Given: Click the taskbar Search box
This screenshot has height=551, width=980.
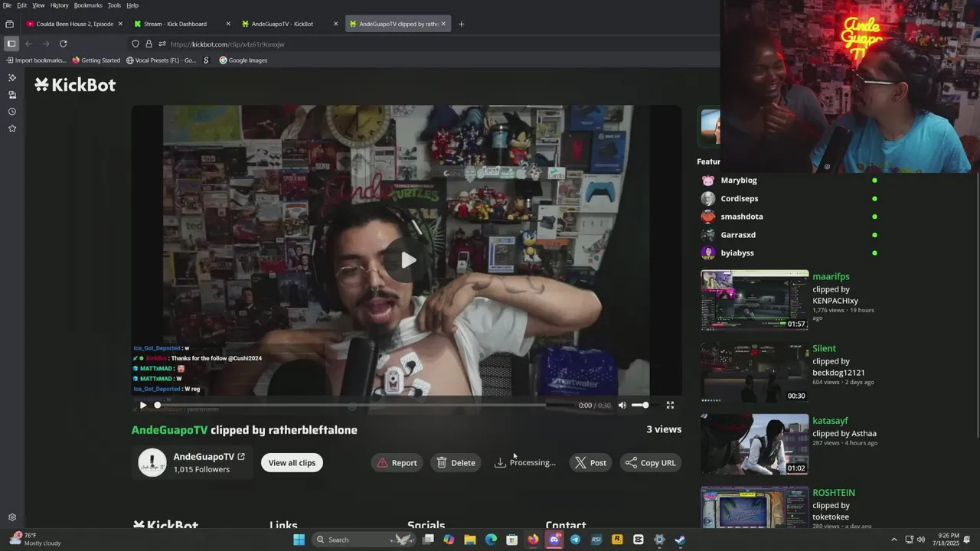Looking at the screenshot, I should click(363, 540).
